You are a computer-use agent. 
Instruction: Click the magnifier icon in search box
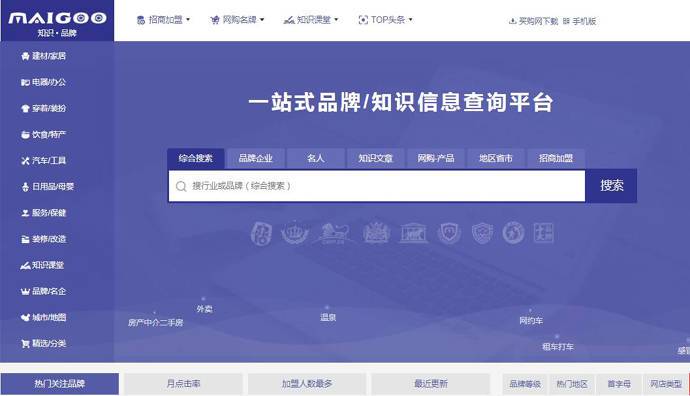point(181,186)
